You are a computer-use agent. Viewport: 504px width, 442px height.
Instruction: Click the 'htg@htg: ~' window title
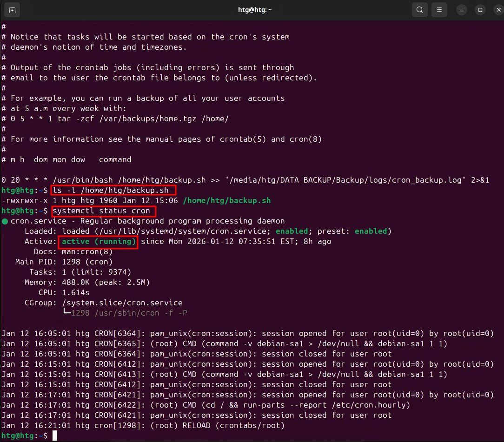[x=255, y=9]
